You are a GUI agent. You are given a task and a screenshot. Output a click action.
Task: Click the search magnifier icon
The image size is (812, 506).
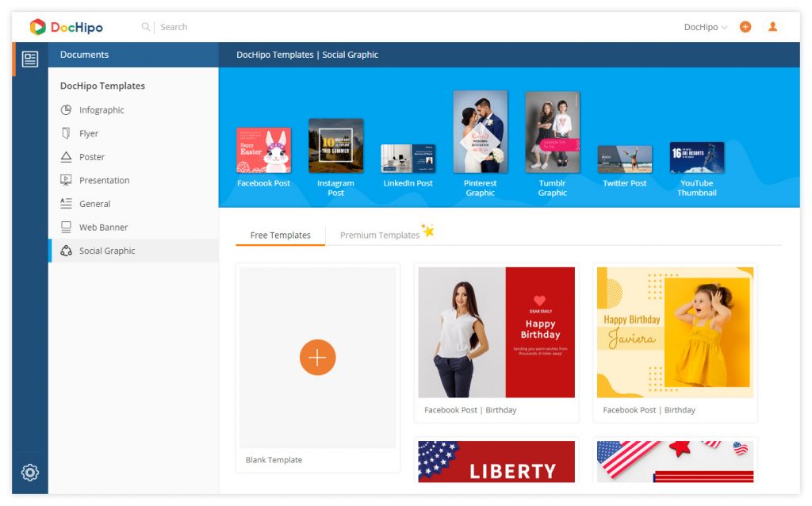(146, 26)
